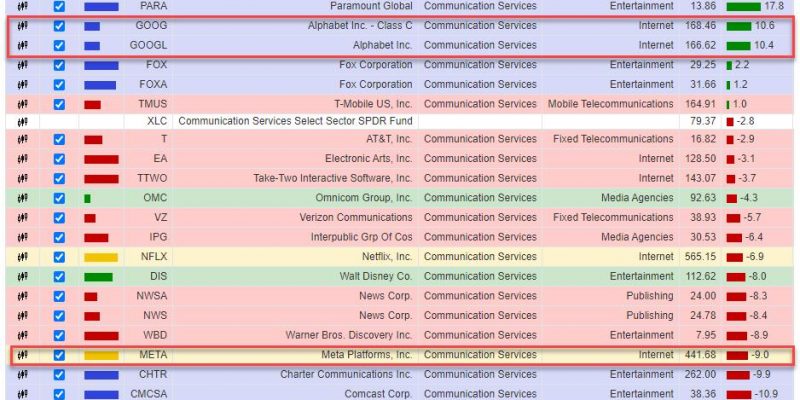Click the yellow SCTR bar for META
800x400 pixels.
[101, 355]
